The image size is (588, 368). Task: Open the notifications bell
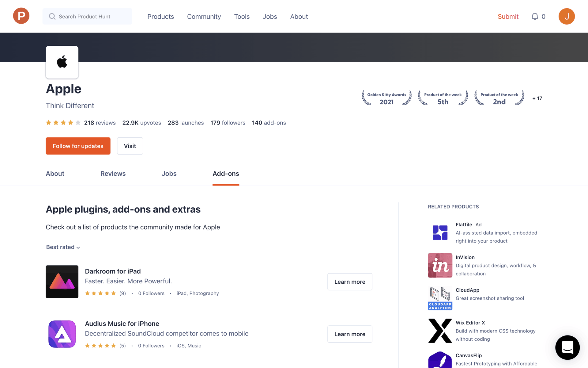[x=535, y=17]
